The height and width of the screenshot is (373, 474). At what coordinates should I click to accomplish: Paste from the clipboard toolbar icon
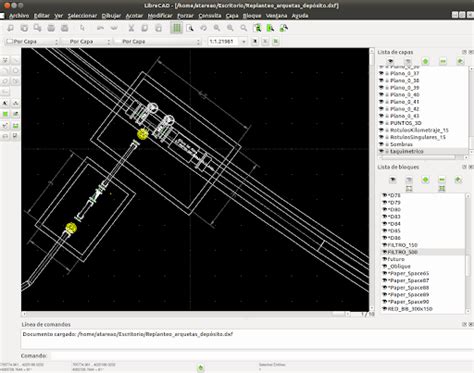coord(158,28)
